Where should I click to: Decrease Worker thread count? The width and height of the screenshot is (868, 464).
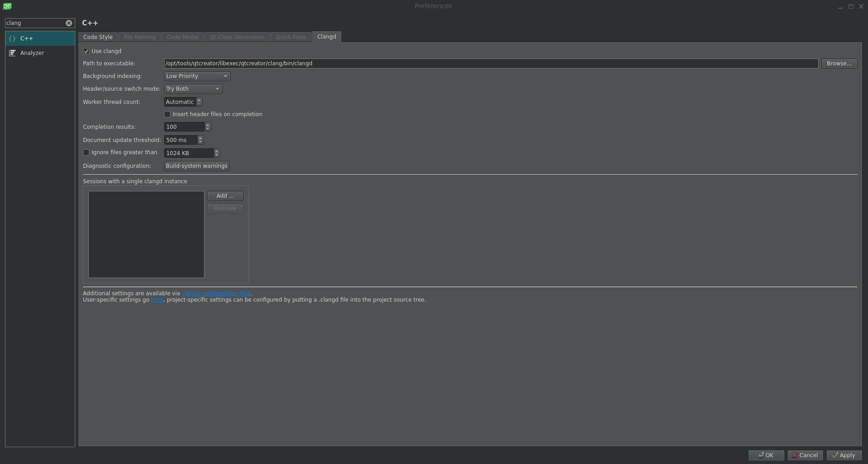[x=199, y=104]
